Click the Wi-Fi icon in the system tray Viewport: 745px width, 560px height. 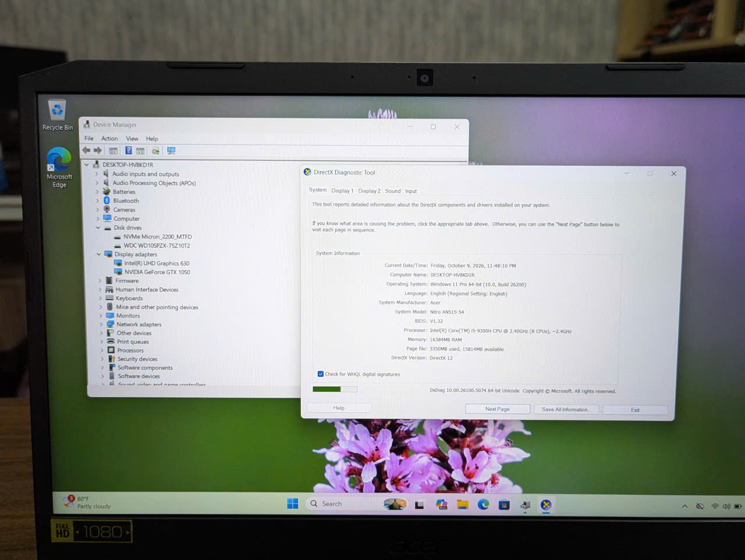click(715, 507)
